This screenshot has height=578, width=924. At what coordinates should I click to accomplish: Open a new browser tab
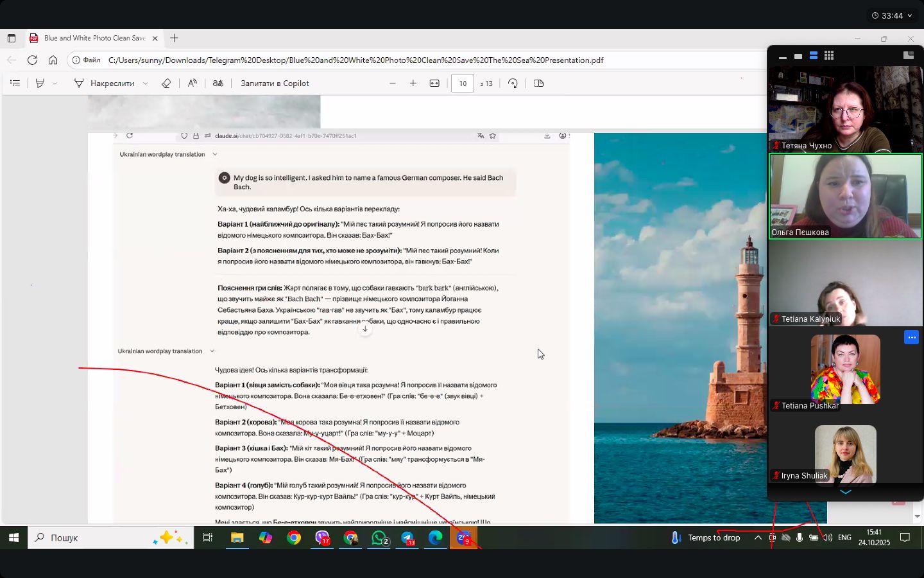[174, 39]
